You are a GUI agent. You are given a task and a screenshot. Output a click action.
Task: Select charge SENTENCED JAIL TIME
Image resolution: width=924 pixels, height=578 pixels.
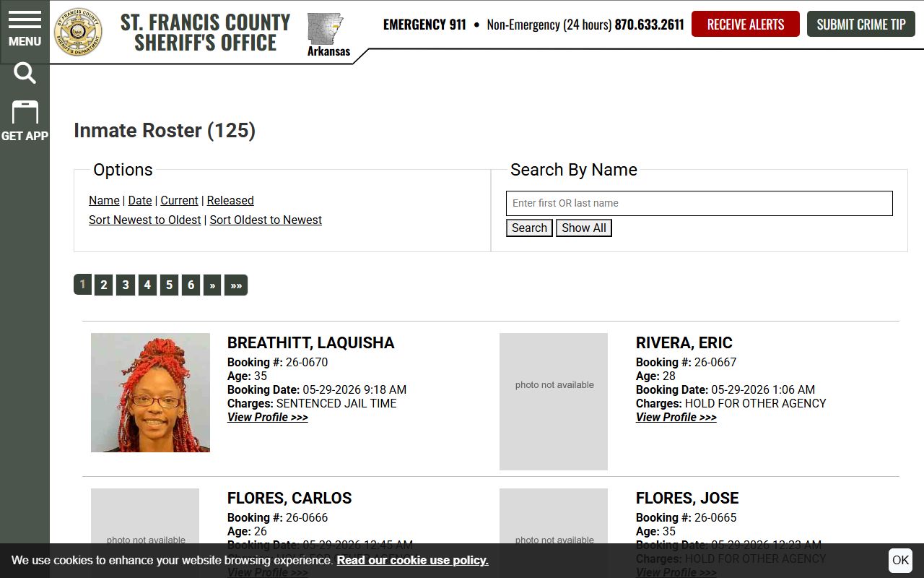point(336,403)
